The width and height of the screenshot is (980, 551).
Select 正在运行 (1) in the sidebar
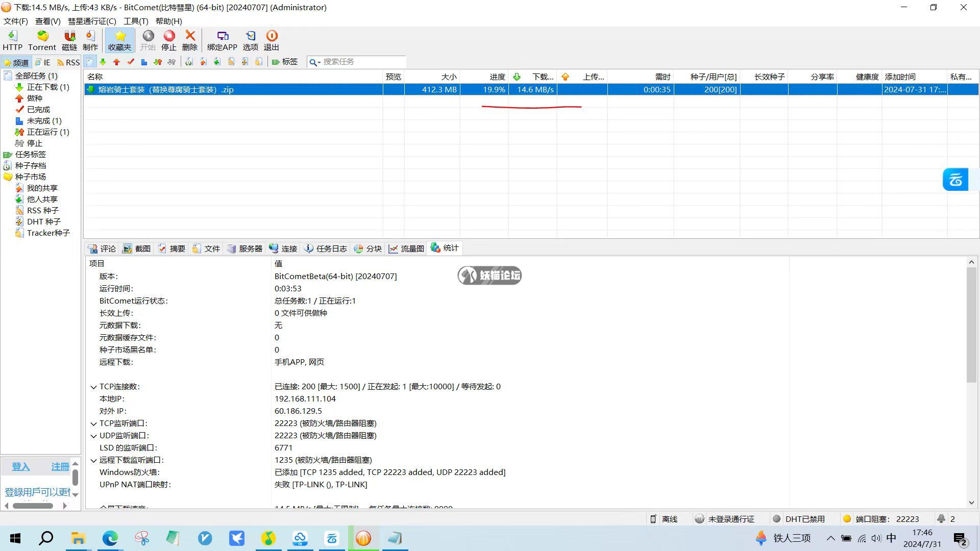coord(48,132)
